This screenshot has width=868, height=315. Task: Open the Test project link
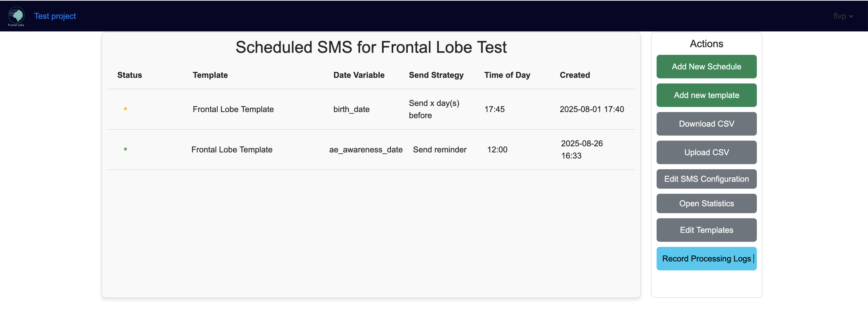(x=55, y=16)
